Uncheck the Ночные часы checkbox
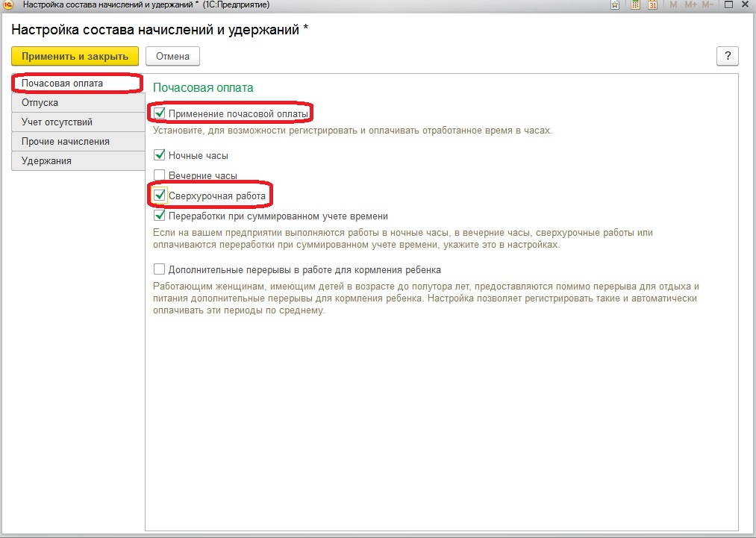The width and height of the screenshot is (756, 538). [159, 155]
